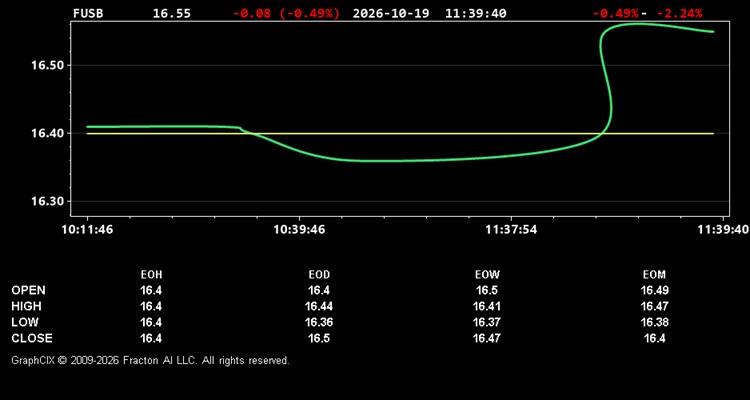Click the HIGH row label
750x400 pixels.
coord(26,306)
